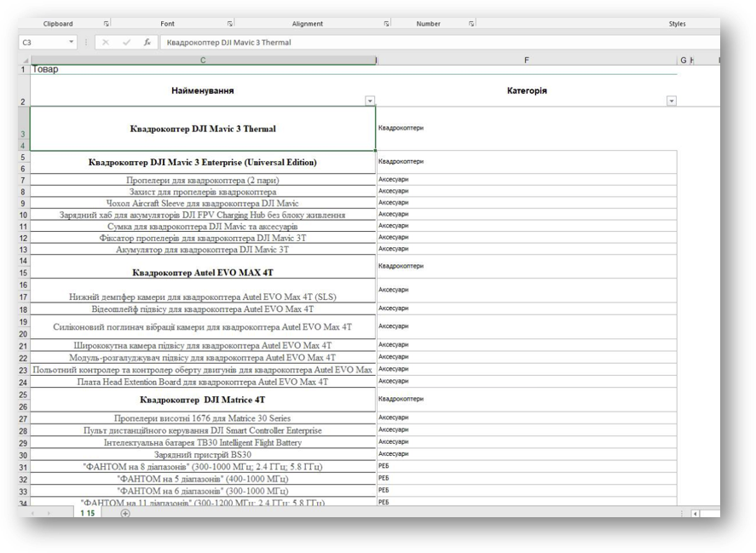Select cell Квадрокоптер DJI Matrice 4T
Image resolution: width=756 pixels, height=553 pixels.
pos(203,400)
